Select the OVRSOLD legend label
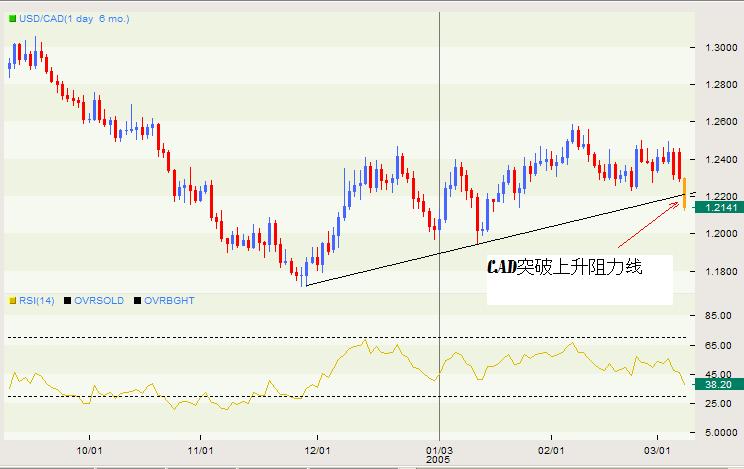This screenshot has height=469, width=744. tap(99, 300)
